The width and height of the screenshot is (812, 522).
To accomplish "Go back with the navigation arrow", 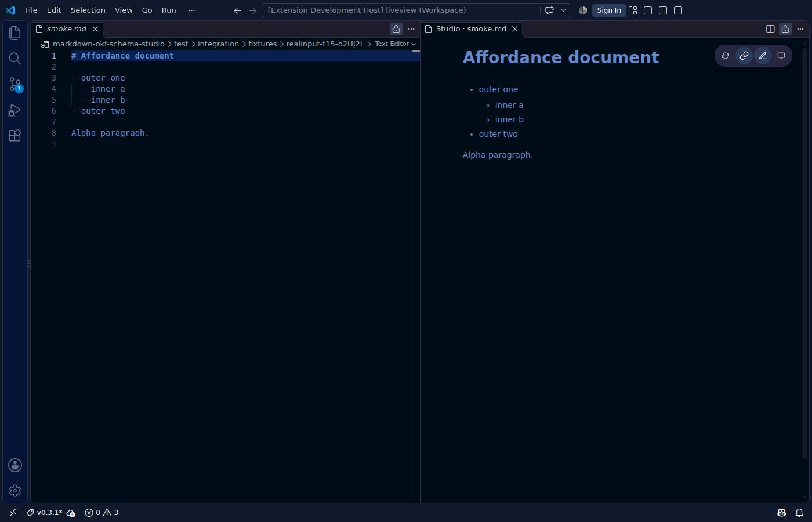I will click(237, 10).
